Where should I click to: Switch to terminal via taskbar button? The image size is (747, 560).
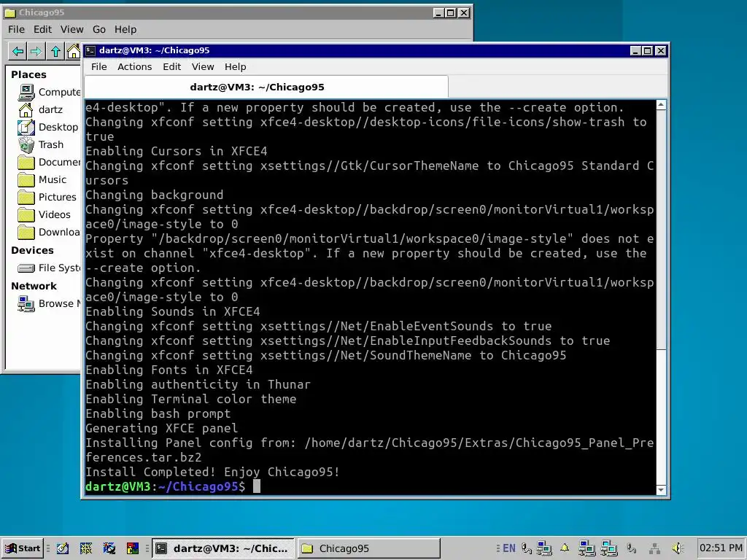[x=223, y=548]
